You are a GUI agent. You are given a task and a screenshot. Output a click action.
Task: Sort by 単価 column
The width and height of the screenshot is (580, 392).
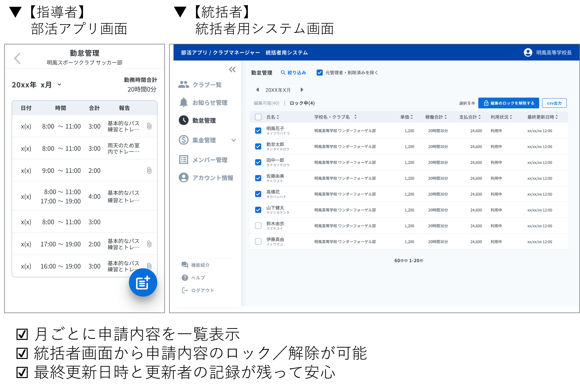point(406,117)
